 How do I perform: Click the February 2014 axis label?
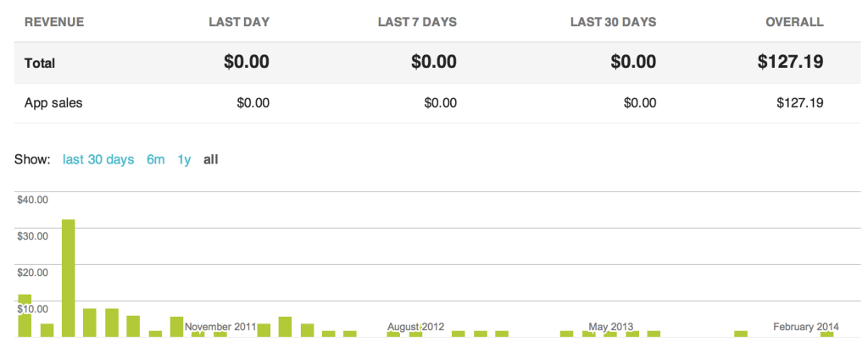click(806, 327)
